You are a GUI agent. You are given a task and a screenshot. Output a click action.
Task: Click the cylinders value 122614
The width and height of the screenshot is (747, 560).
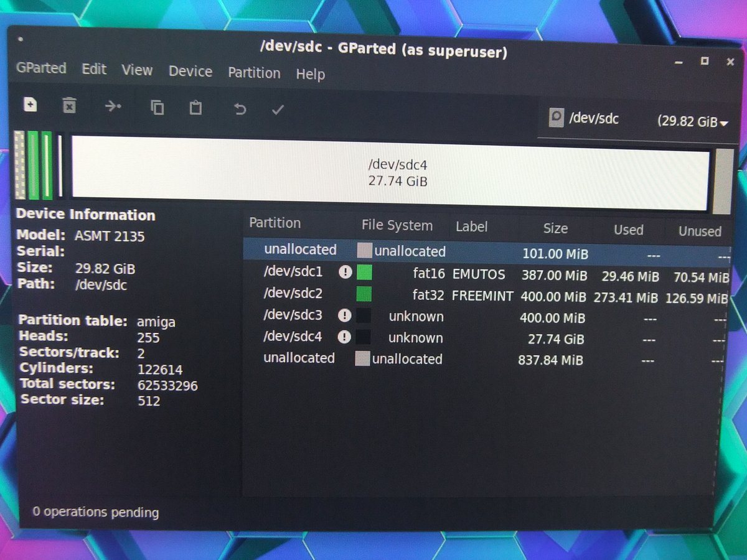(160, 370)
